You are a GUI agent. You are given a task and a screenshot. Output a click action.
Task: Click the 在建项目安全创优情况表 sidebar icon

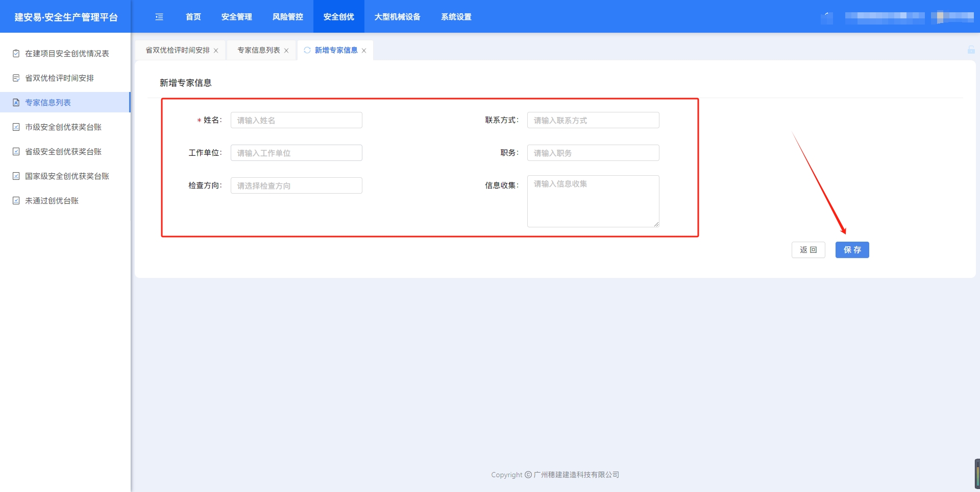(x=16, y=54)
